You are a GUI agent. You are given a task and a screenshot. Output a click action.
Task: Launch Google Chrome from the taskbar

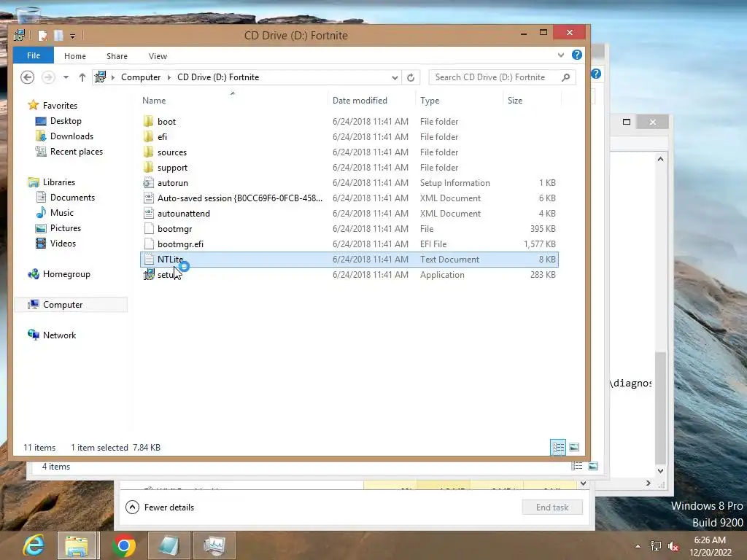click(124, 545)
